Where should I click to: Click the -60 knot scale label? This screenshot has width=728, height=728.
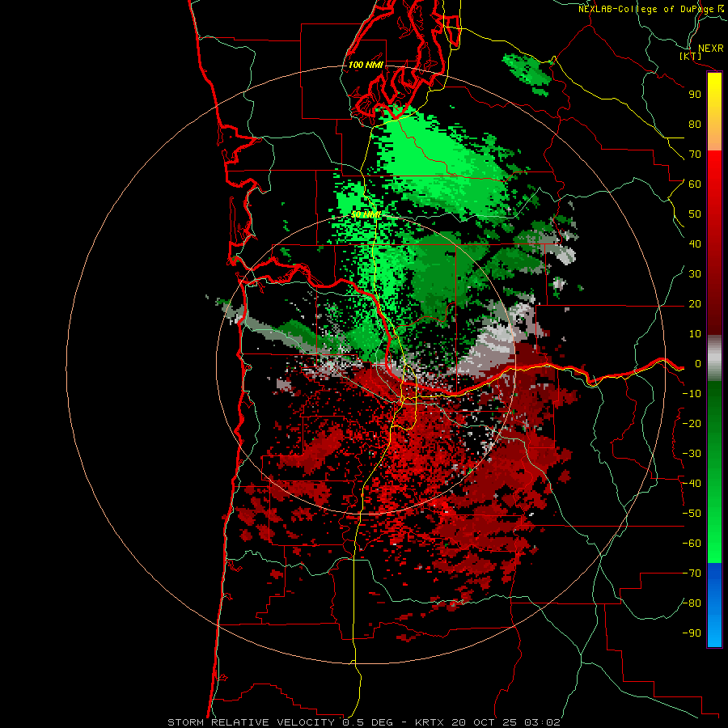[692, 544]
